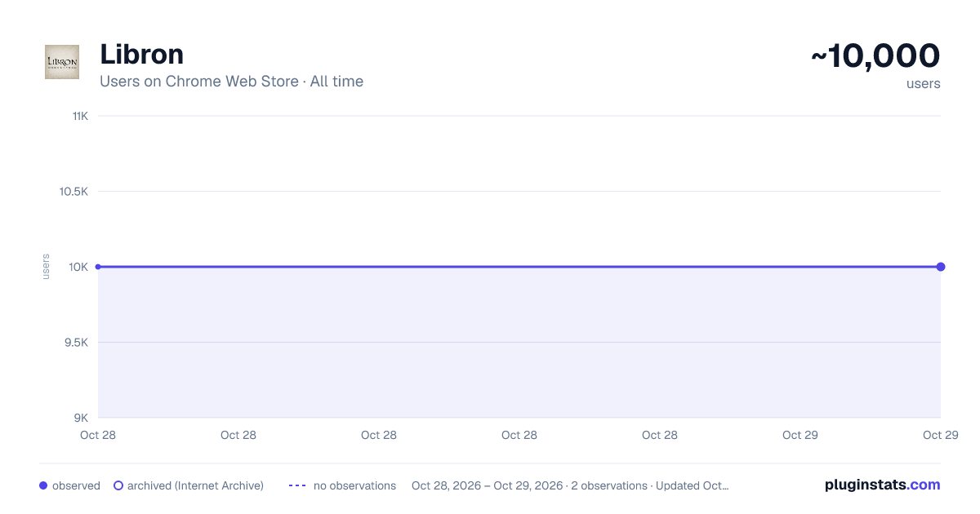Select the Libron title heading
This screenshot has width=980, height=514.
pos(141,54)
